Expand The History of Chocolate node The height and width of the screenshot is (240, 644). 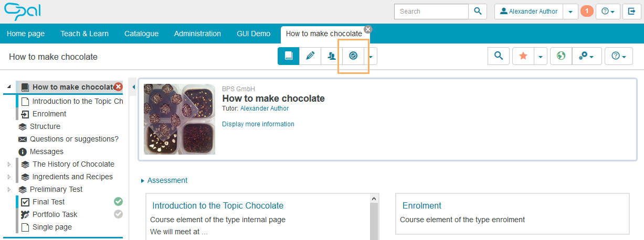[x=9, y=165]
